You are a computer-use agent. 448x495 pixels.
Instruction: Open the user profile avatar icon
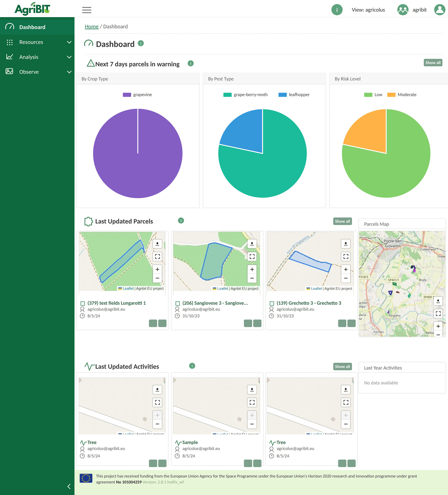pyautogui.click(x=439, y=10)
